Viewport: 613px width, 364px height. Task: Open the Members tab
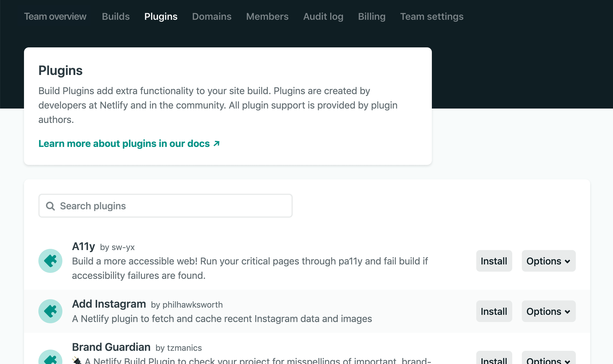(267, 16)
